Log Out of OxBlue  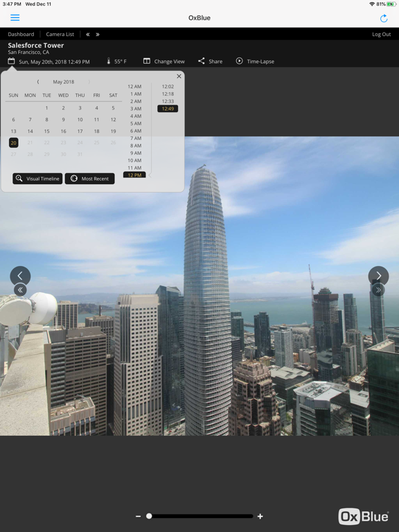(382, 34)
